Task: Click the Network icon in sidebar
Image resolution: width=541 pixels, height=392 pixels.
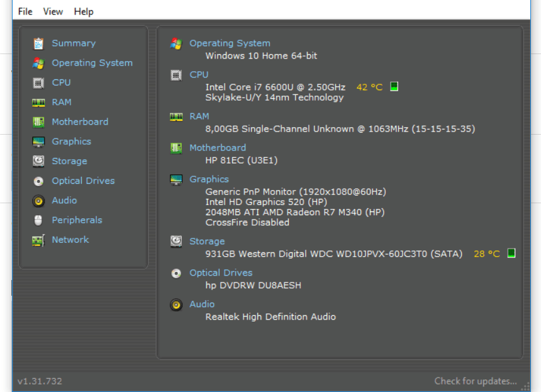Action: coord(39,240)
